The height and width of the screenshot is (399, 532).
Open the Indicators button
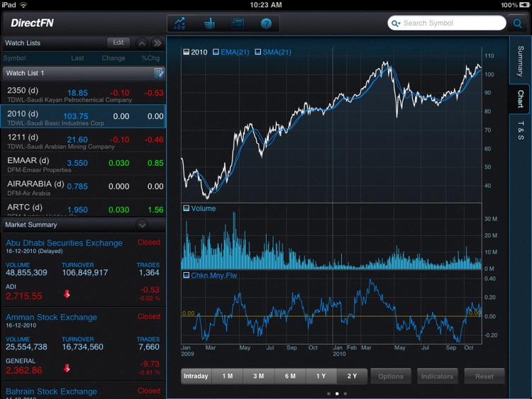click(438, 376)
